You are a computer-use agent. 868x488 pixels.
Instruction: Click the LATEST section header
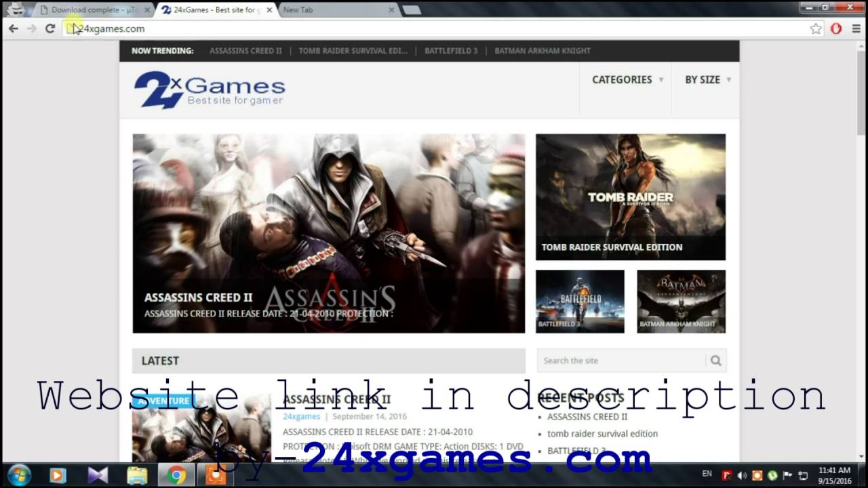[x=160, y=361]
